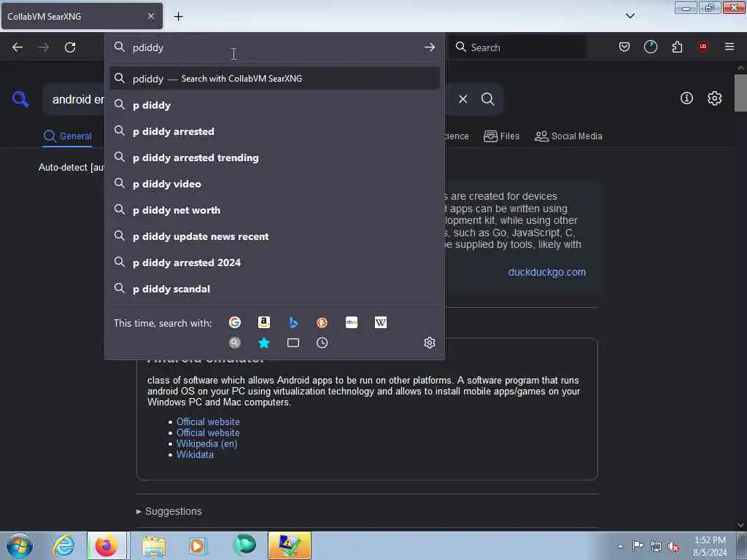The image size is (747, 560).
Task: Clear the SearXNG search query
Action: pyautogui.click(x=462, y=99)
